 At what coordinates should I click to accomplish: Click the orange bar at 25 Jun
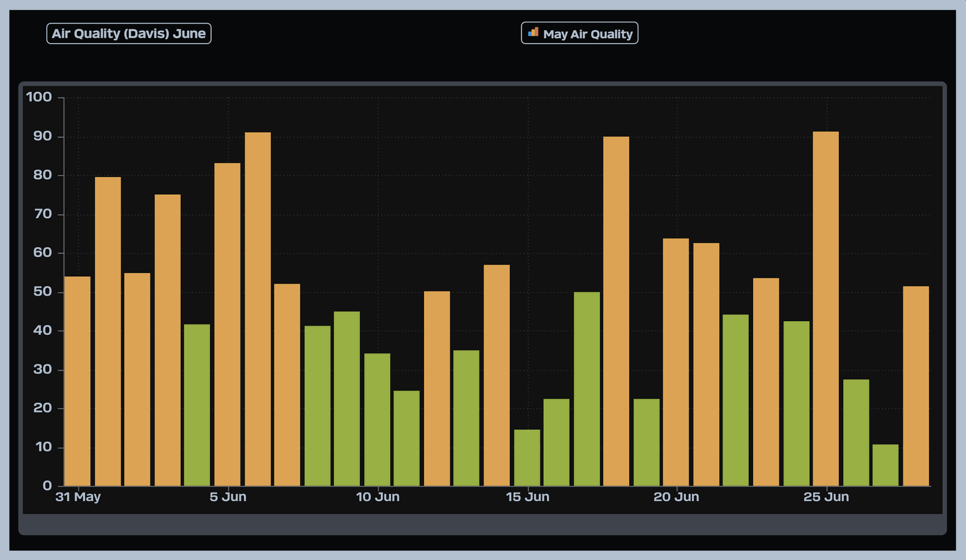tap(826, 309)
